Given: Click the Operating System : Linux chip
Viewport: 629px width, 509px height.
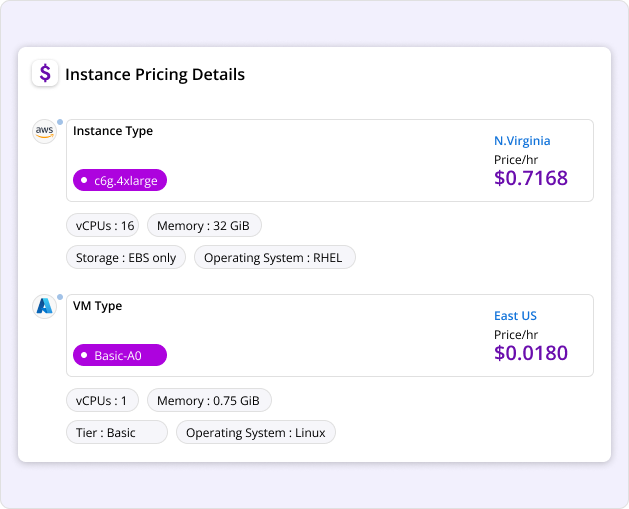Looking at the screenshot, I should point(256,432).
